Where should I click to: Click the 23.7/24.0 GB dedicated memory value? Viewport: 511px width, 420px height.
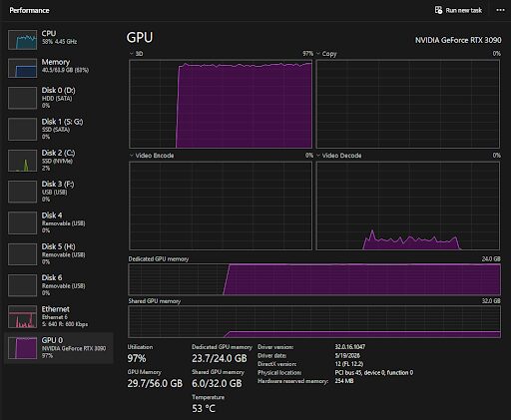(220, 358)
